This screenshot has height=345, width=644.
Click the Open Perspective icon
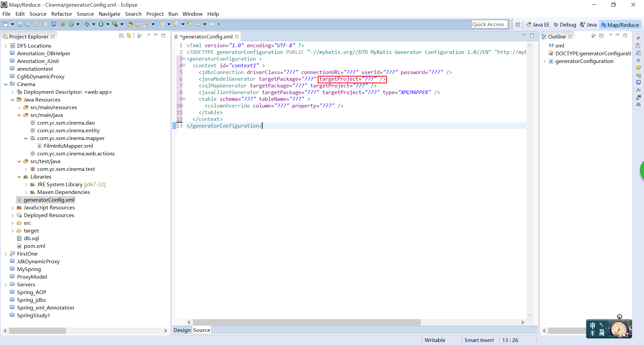(x=518, y=24)
